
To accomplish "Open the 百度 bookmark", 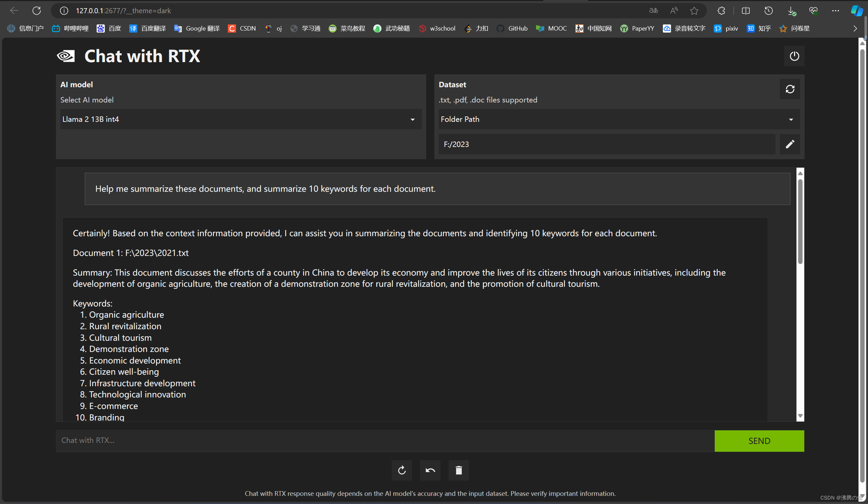I will tap(109, 29).
